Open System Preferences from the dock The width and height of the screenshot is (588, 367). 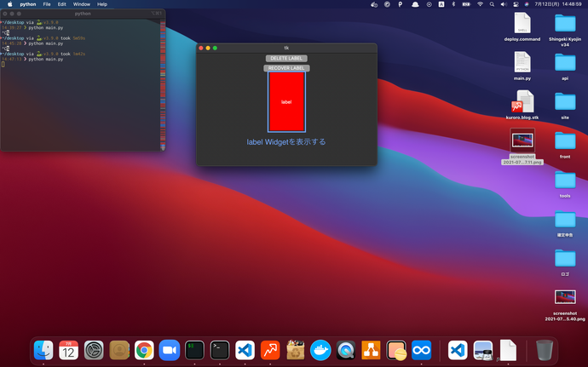[x=94, y=350]
